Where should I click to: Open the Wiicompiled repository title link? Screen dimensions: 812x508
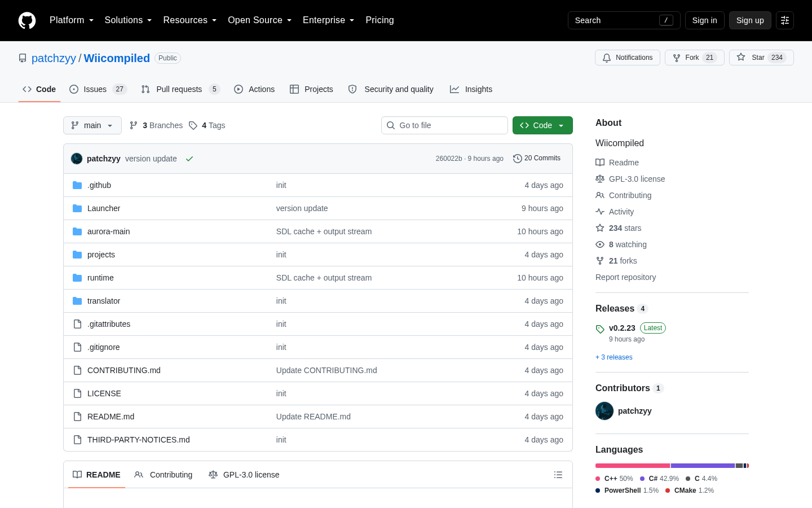click(x=117, y=58)
